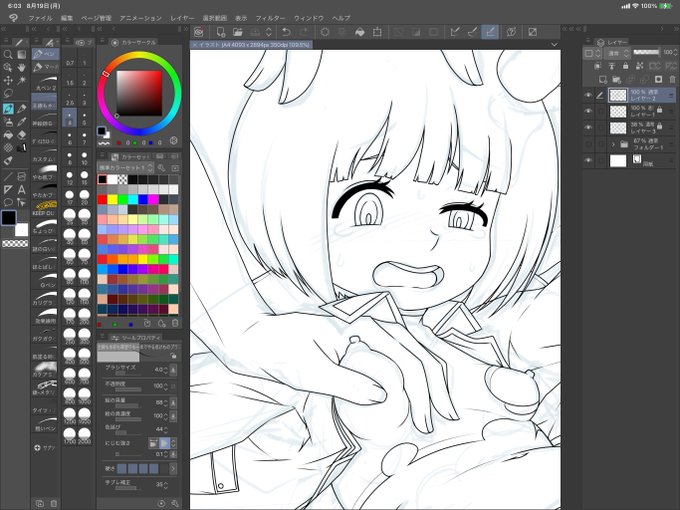This screenshot has height=510, width=680.
Task: Hide layer レイヤー2 with eye icon
Action: click(588, 95)
